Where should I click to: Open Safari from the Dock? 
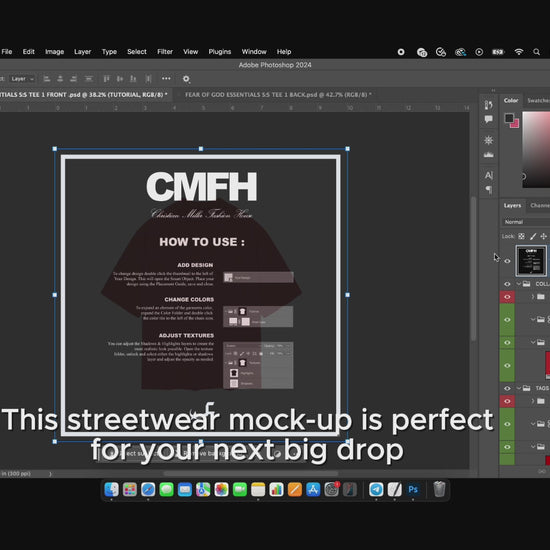click(x=148, y=489)
